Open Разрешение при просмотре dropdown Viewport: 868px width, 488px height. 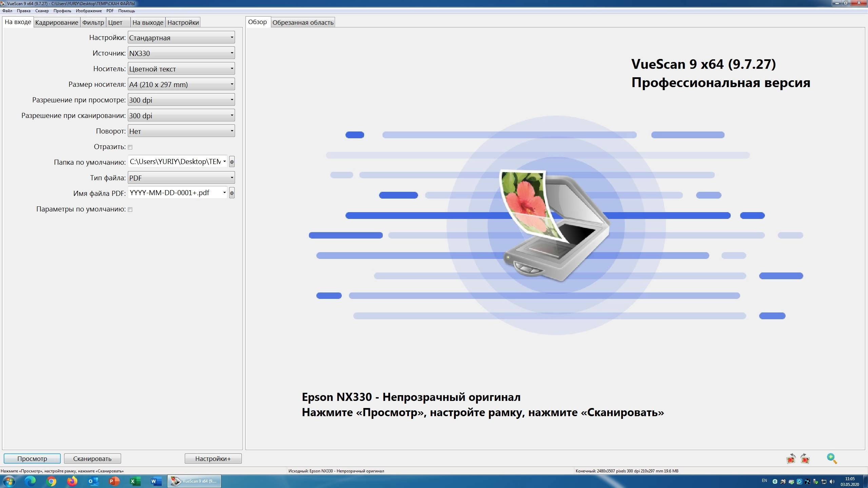(181, 100)
